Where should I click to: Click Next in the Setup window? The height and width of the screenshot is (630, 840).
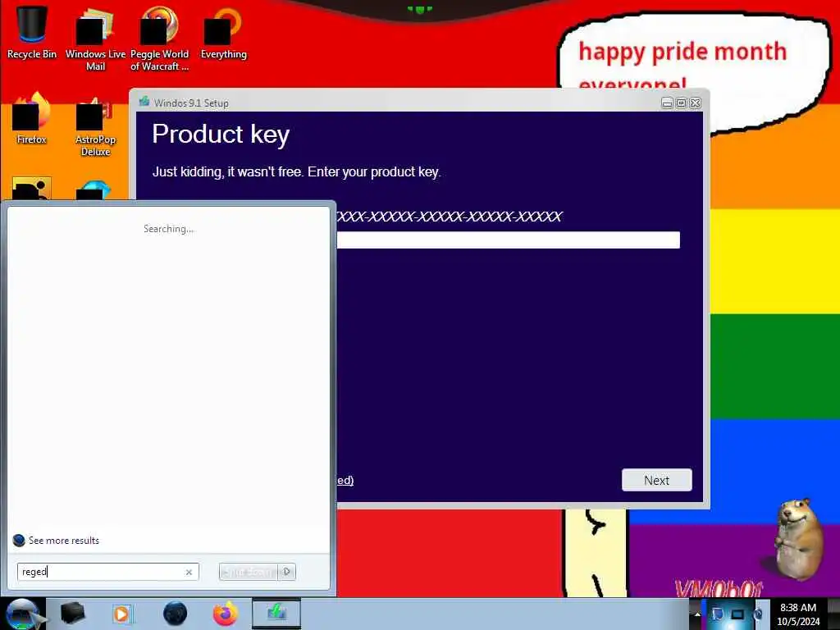tap(657, 480)
